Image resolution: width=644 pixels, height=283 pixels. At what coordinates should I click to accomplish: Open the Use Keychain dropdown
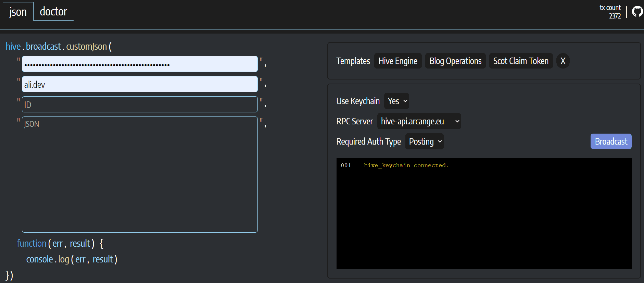click(x=396, y=101)
